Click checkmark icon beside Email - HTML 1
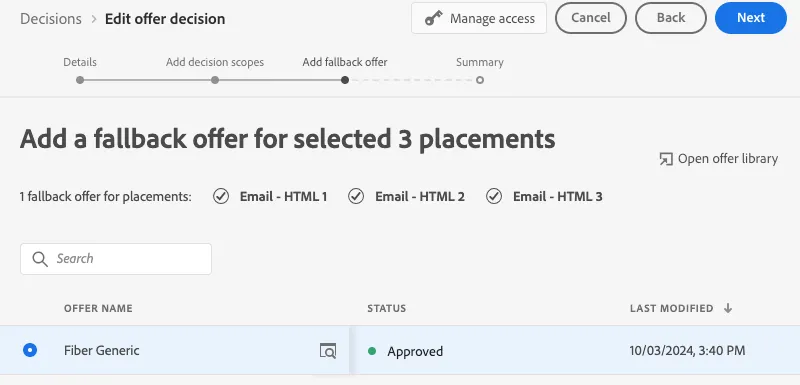Image resolution: width=800 pixels, height=385 pixels. [x=221, y=196]
